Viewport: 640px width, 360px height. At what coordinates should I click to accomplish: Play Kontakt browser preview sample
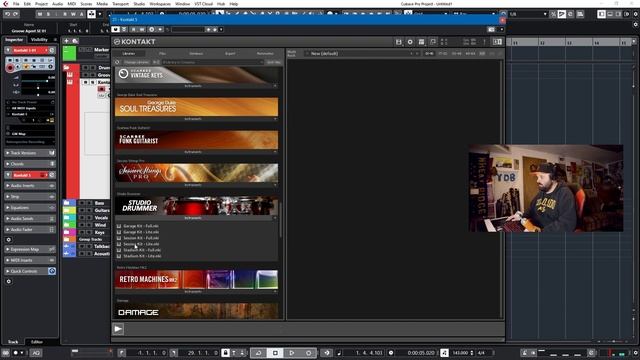pyautogui.click(x=118, y=329)
